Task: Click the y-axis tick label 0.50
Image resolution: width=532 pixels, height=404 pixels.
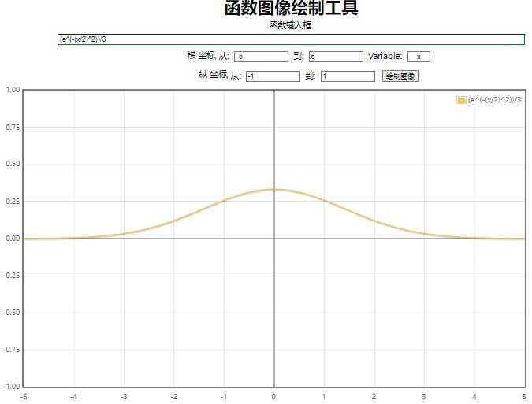Action: [x=13, y=164]
